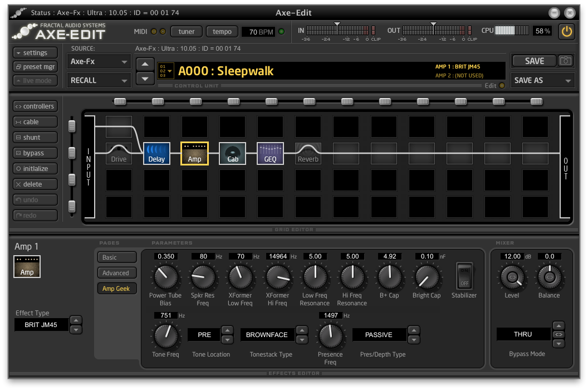
Task: Click the delete button
Action: [x=35, y=184]
